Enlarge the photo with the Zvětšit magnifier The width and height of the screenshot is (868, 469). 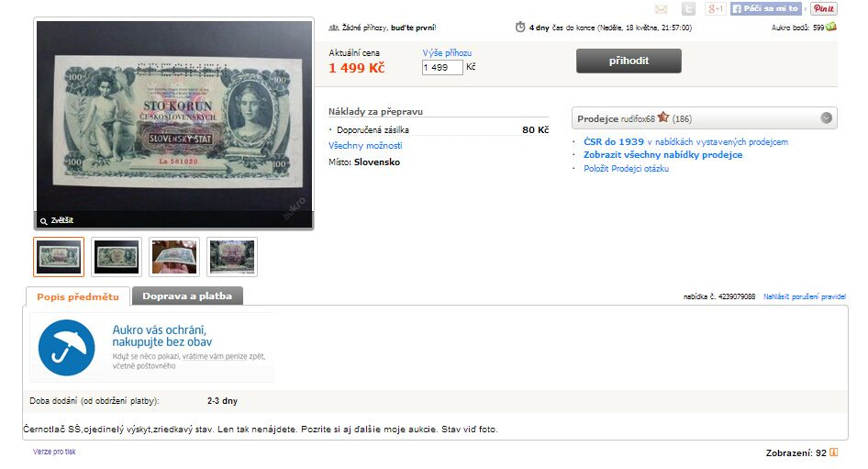[57, 220]
